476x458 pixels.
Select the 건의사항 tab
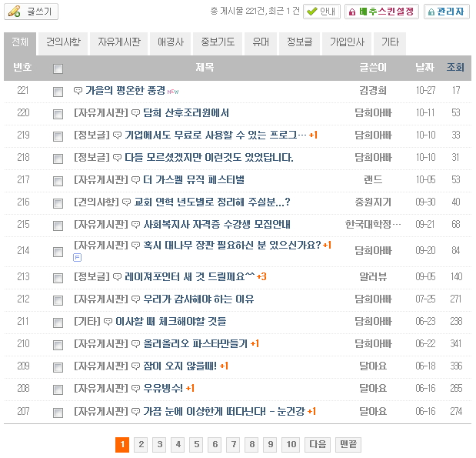point(63,42)
